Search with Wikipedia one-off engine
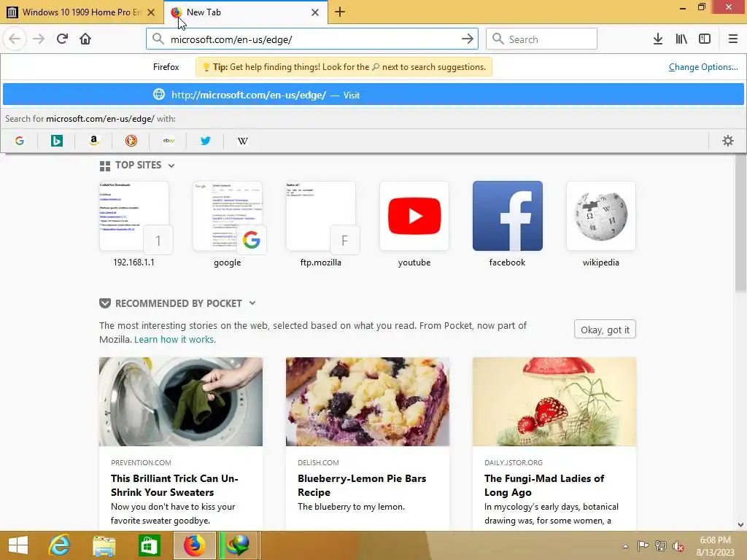Image resolution: width=747 pixels, height=560 pixels. [242, 141]
